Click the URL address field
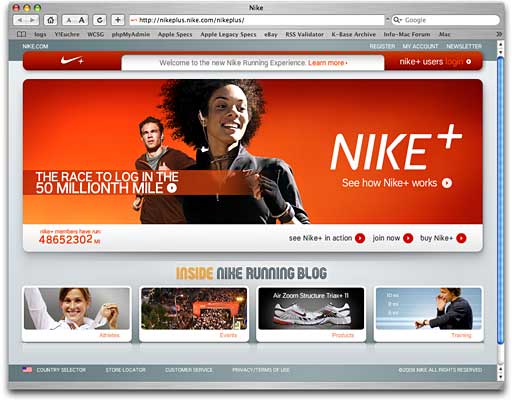The width and height of the screenshot is (512, 400). click(x=257, y=20)
